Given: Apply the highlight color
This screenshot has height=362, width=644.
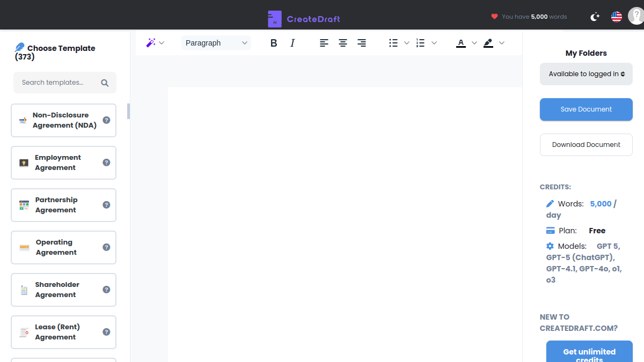Looking at the screenshot, I should [x=488, y=43].
